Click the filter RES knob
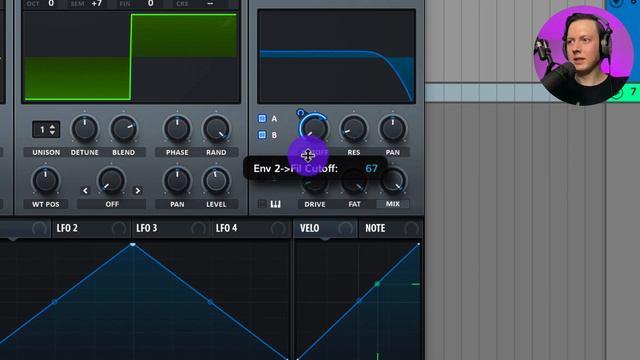 [353, 128]
